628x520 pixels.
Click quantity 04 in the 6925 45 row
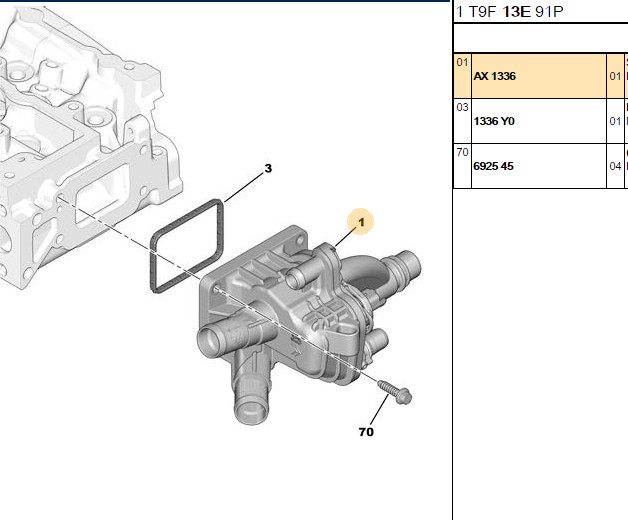coord(615,166)
